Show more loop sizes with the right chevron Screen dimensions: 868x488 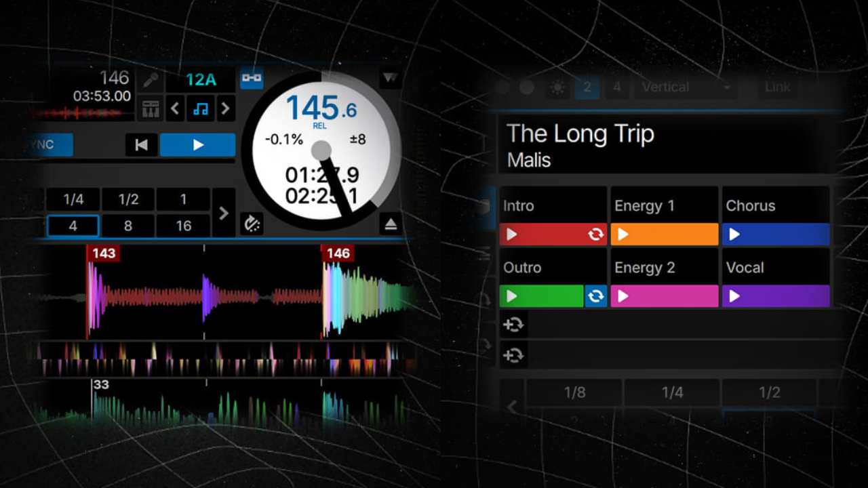[x=223, y=213]
